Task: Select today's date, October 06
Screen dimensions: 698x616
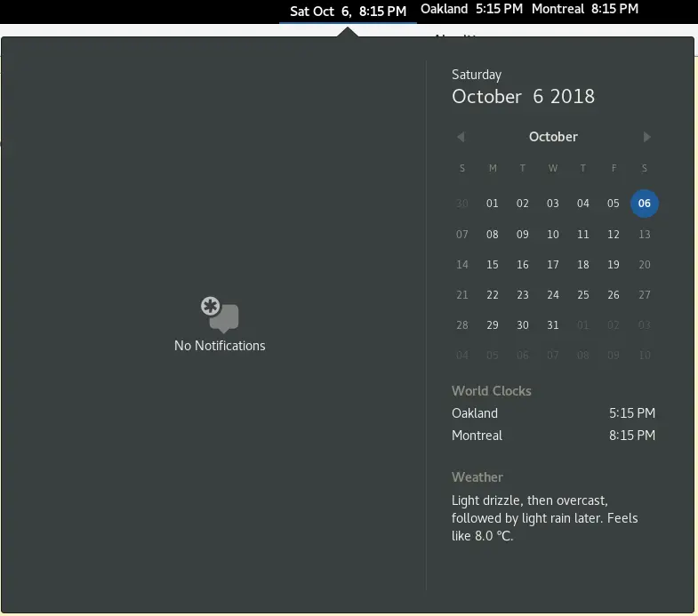Action: [644, 204]
